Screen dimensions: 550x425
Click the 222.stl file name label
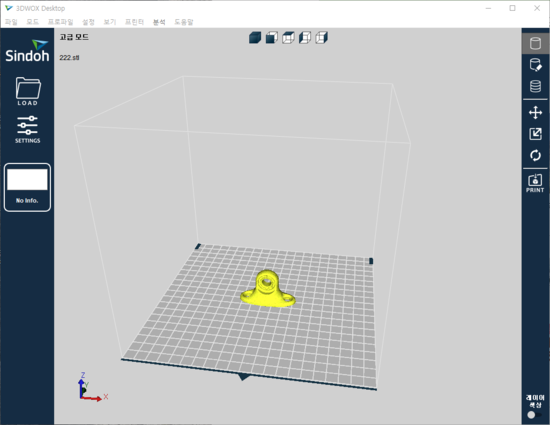pos(69,58)
